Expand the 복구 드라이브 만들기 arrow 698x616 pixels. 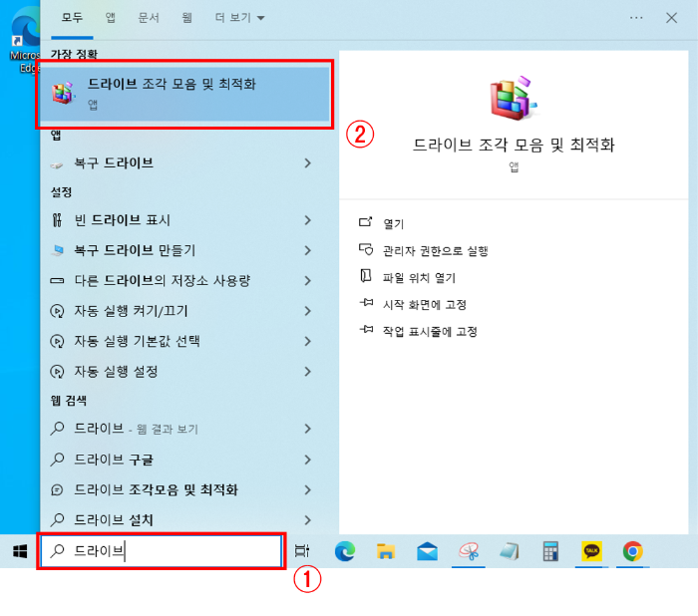point(307,250)
